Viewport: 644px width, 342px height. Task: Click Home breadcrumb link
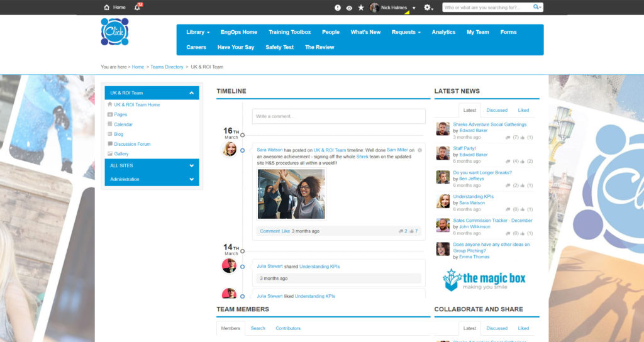pyautogui.click(x=138, y=67)
